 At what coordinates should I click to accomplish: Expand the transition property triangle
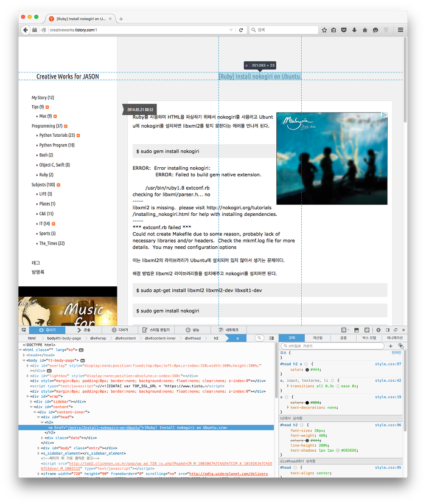click(x=288, y=385)
